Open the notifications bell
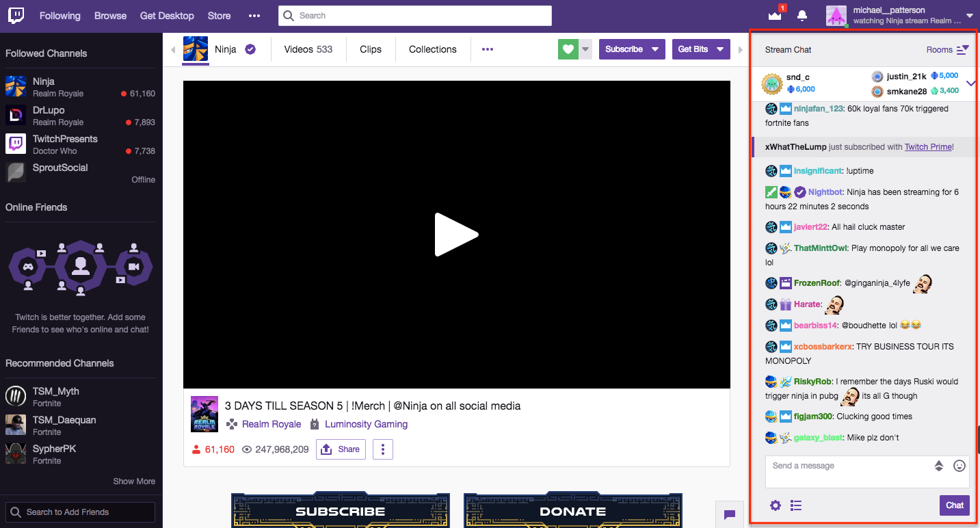This screenshot has height=528, width=980. click(802, 16)
